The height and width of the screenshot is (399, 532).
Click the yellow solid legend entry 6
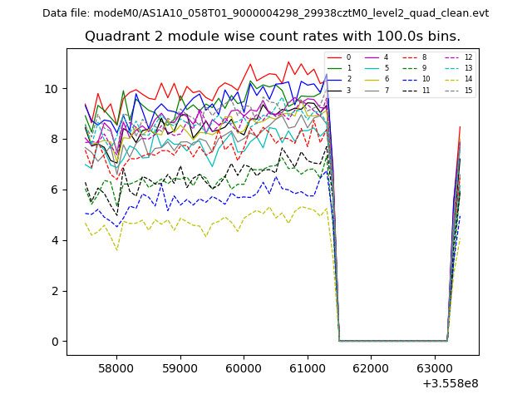point(377,79)
